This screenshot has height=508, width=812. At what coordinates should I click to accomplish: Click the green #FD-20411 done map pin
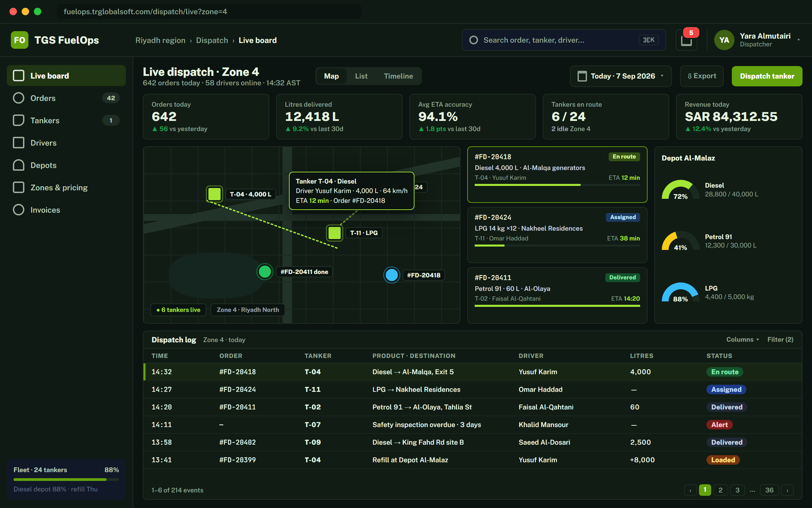[265, 272]
